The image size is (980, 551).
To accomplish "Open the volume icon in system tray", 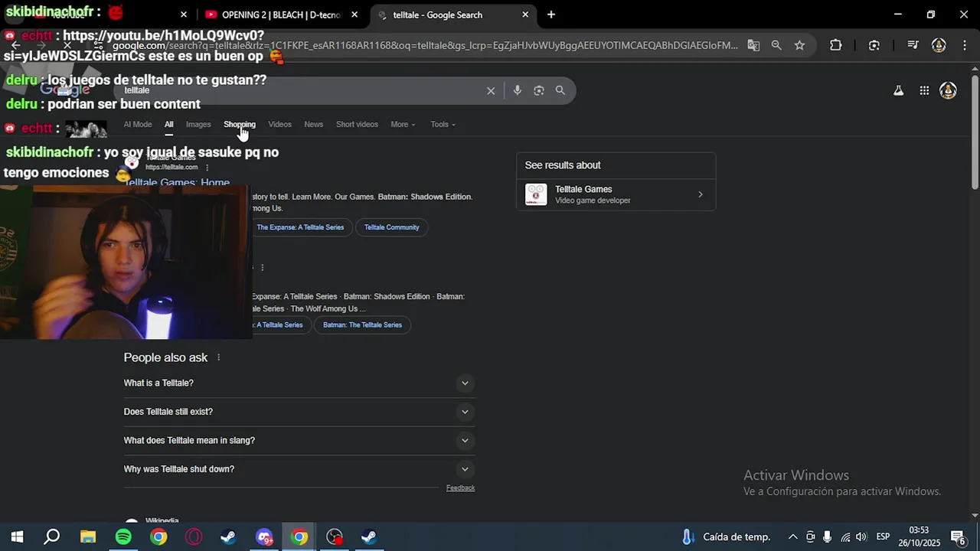I will pos(861,537).
